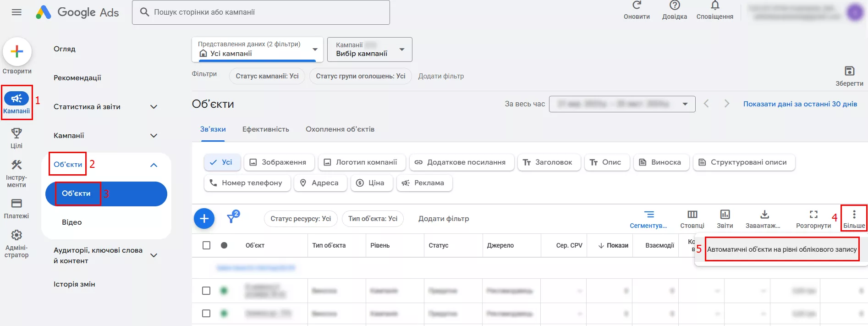
Task: Switch to the Ефективність tab
Action: 265,129
